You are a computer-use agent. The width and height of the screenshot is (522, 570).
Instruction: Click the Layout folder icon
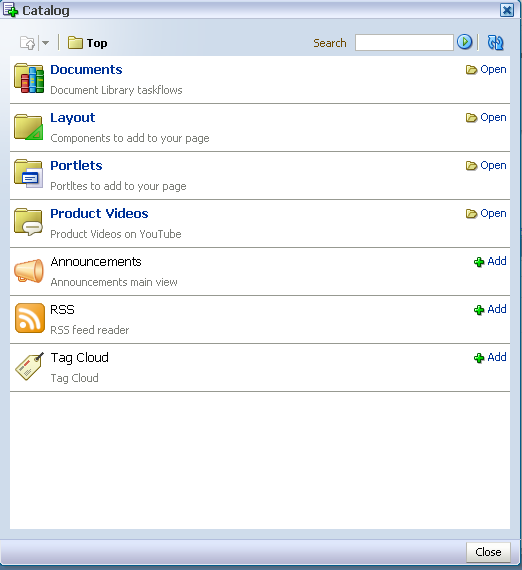(x=29, y=127)
